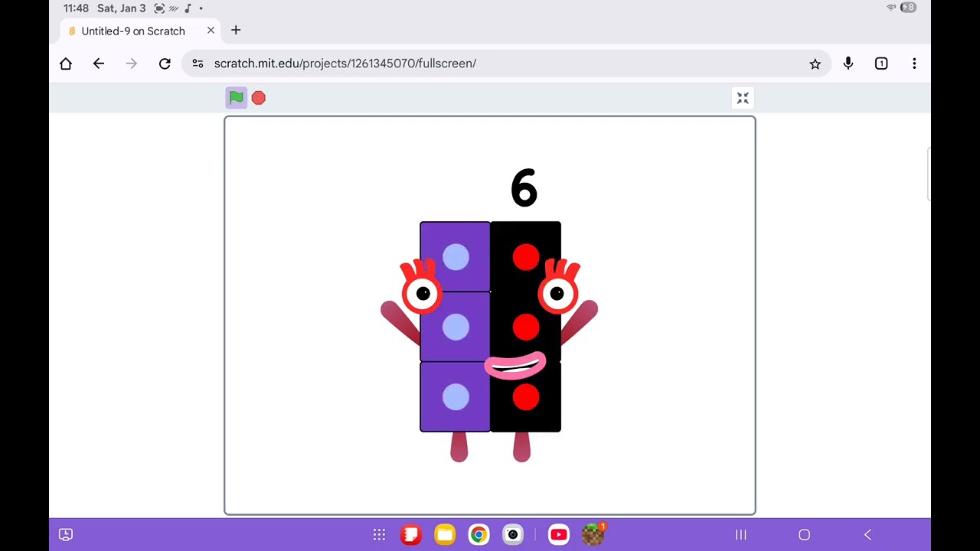980x551 pixels.
Task: Exit fullscreen mode with the shrink icon
Action: pyautogui.click(x=743, y=98)
